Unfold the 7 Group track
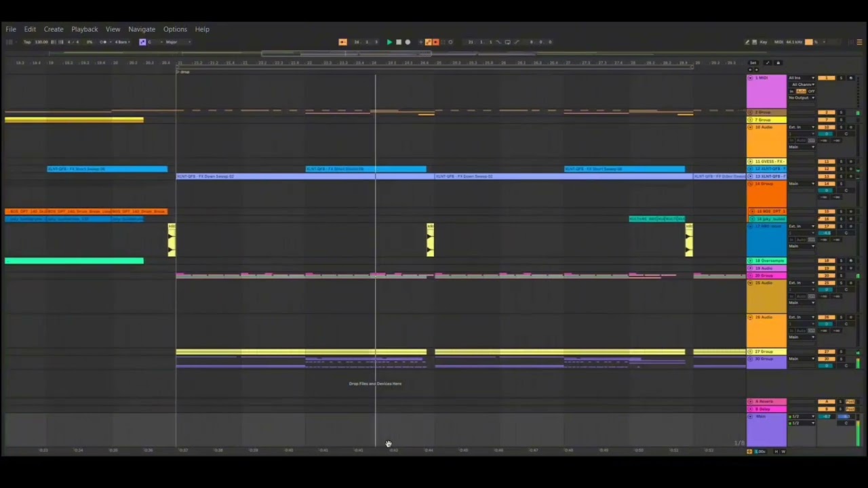This screenshot has width=868, height=488. coord(750,120)
